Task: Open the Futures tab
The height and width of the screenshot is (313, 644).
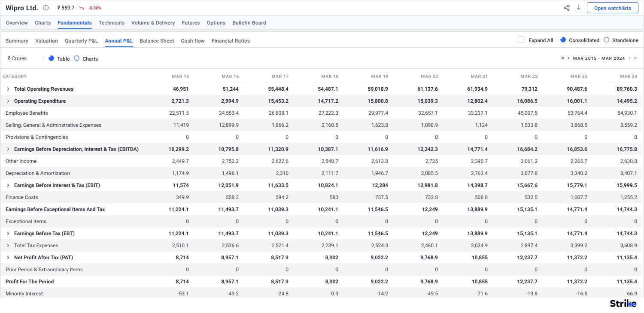Action: (191, 23)
